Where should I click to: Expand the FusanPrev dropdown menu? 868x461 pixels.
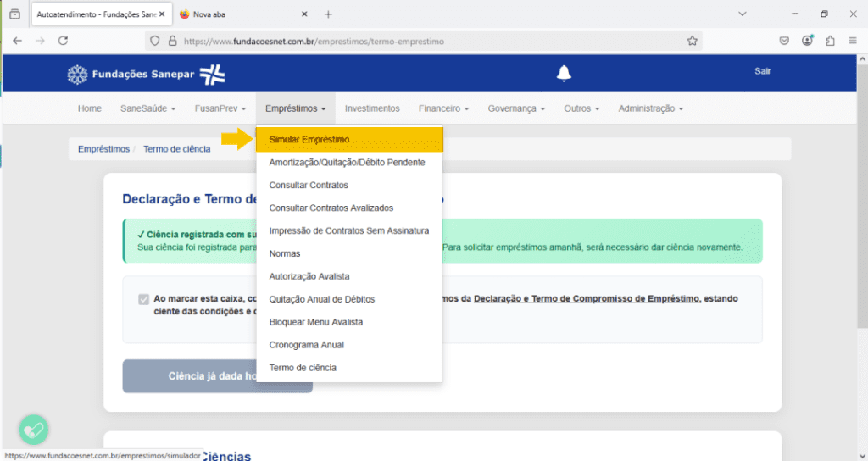tap(220, 108)
